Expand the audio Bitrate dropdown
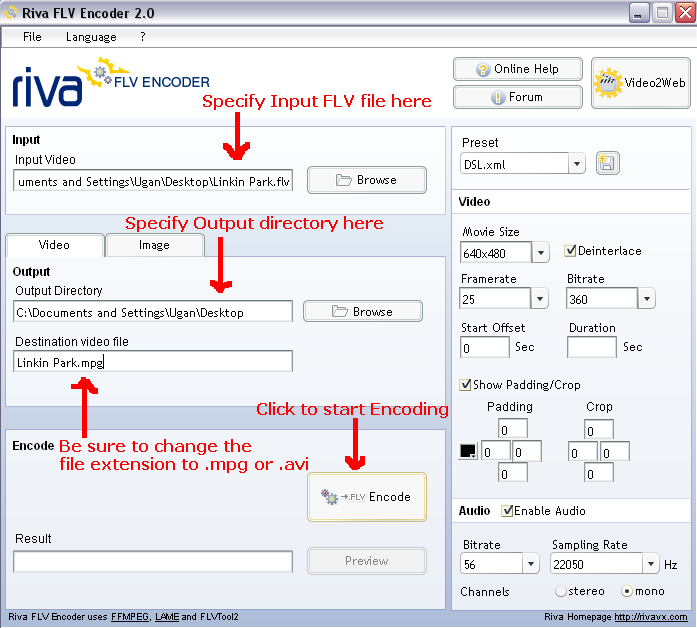Viewport: 697px width, 628px height. point(531,564)
